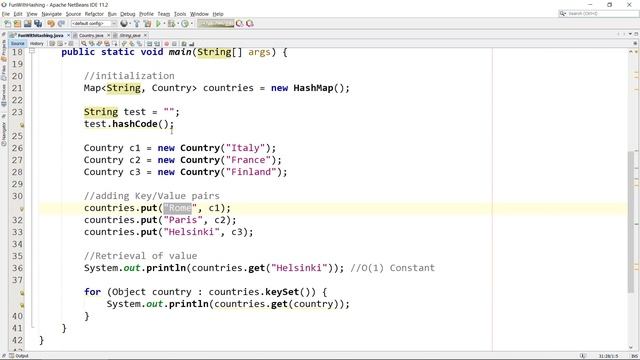Click the Save All toolbar icon
Screen dimensions: 640x360
pyautogui.click(x=38, y=24)
